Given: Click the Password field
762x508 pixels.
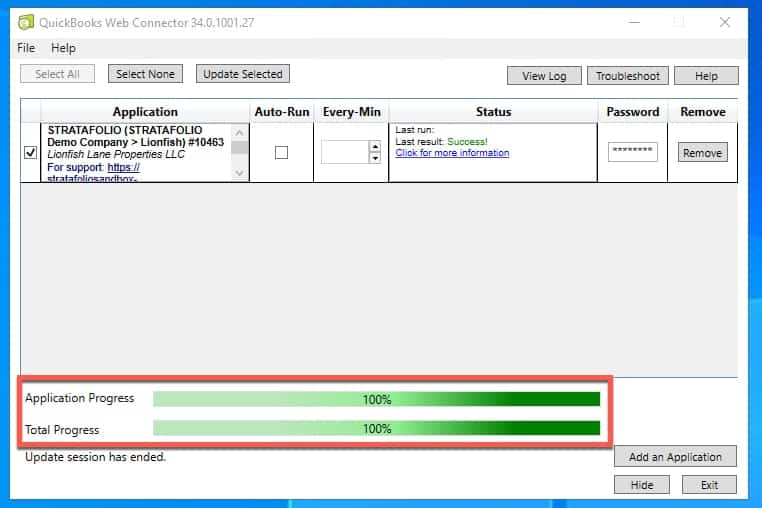Looking at the screenshot, I should [633, 152].
